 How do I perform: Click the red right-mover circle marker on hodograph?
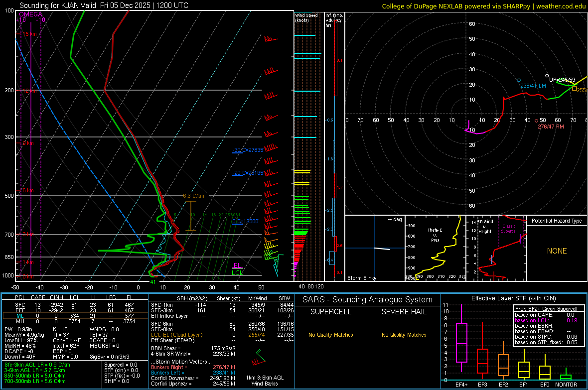(536, 121)
